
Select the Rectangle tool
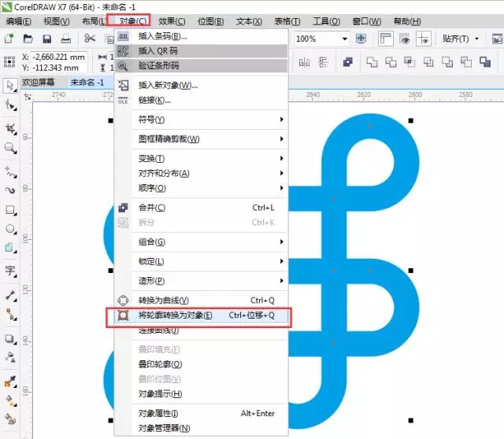click(10, 210)
